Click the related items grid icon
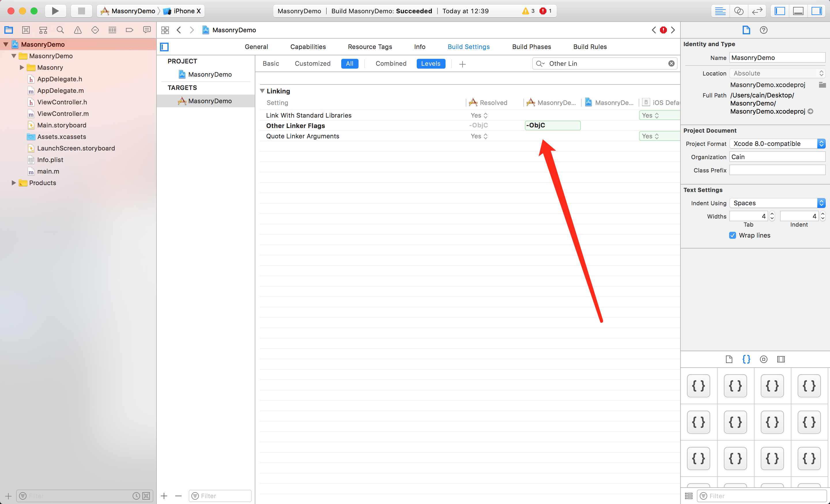The width and height of the screenshot is (830, 504). [x=165, y=30]
